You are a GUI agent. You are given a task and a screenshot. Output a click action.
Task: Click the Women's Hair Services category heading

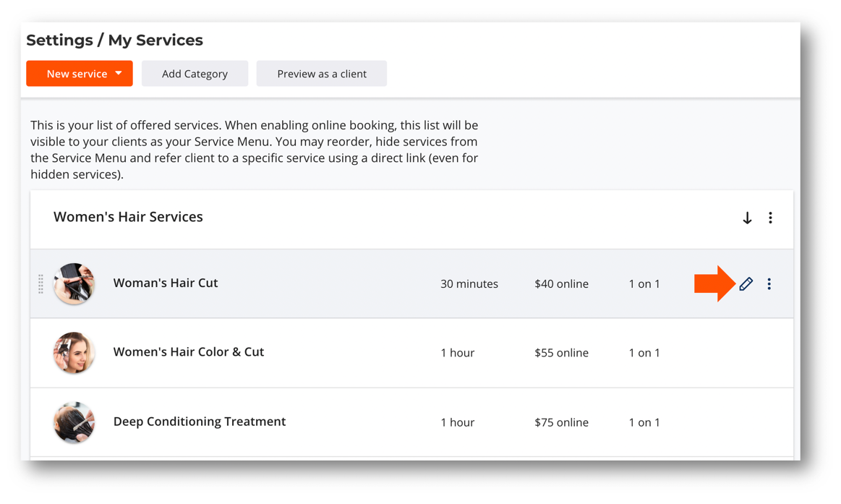(128, 217)
